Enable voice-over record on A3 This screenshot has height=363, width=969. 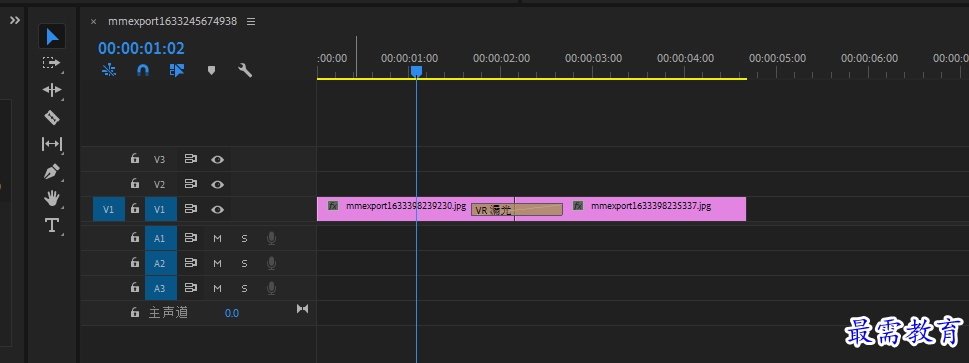[x=271, y=288]
